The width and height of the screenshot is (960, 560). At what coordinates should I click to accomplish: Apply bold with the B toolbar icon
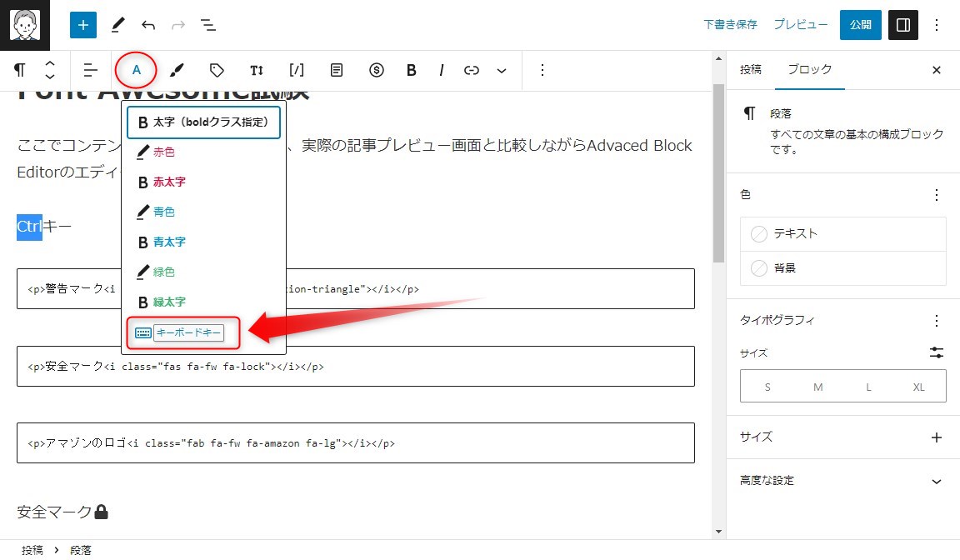[x=411, y=70]
